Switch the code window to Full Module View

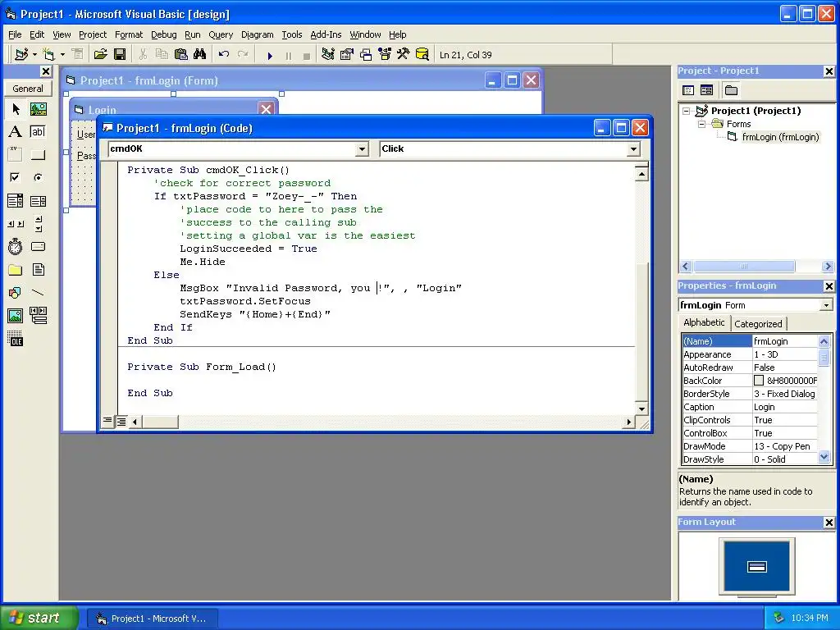click(121, 422)
